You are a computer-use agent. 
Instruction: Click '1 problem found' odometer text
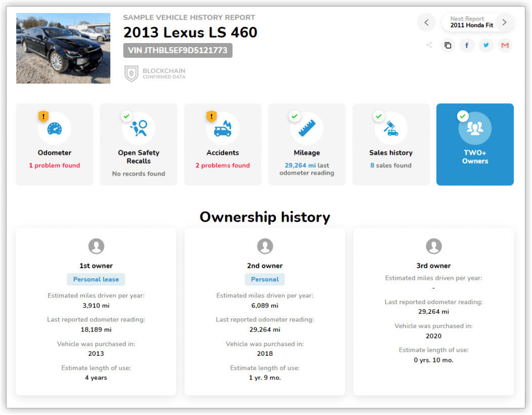click(x=55, y=165)
